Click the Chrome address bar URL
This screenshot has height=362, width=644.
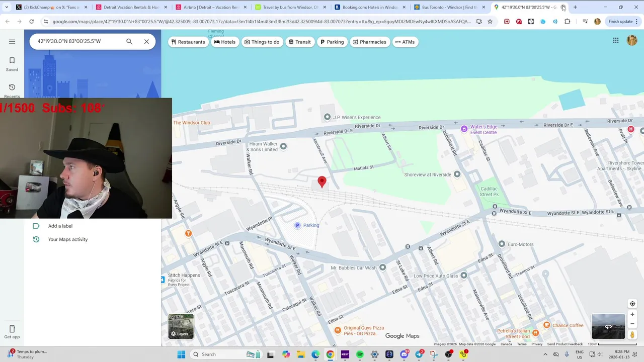click(x=262, y=22)
